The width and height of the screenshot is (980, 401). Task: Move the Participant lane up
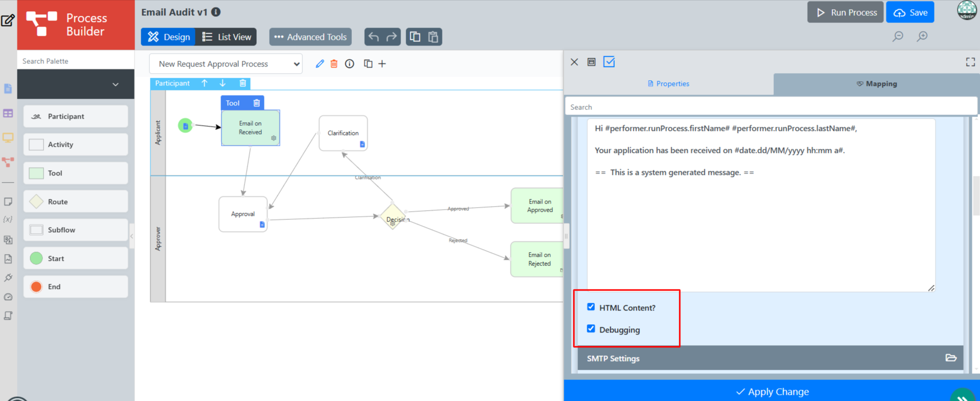click(205, 83)
